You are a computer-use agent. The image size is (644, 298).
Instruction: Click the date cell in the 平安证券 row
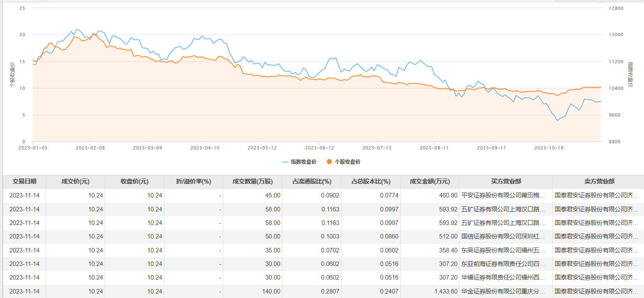[x=24, y=195]
